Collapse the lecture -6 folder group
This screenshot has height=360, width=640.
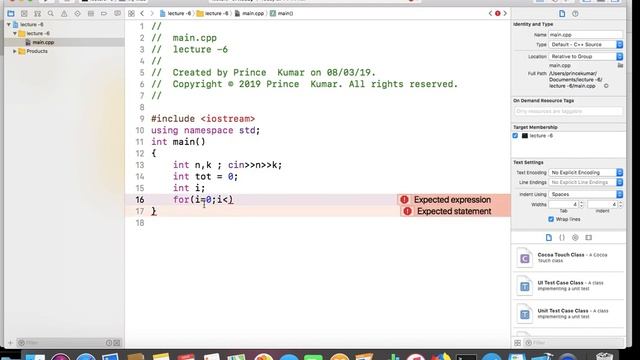click(x=15, y=33)
